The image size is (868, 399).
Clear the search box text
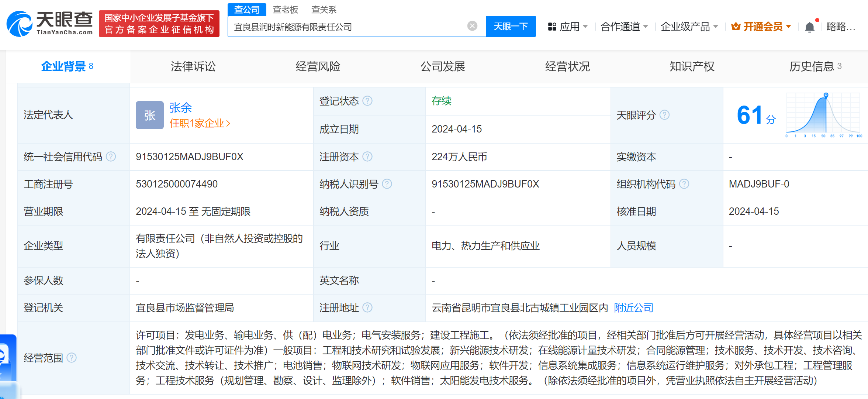(472, 26)
